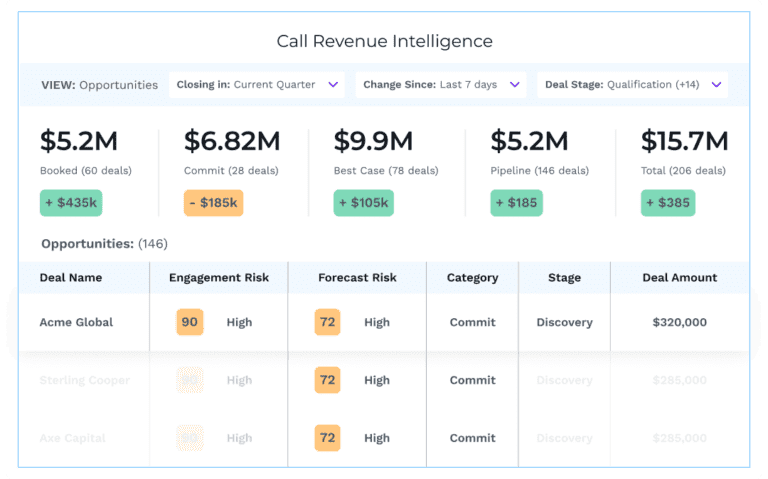This screenshot has height=479, width=768.
Task: Click Acme Global forecast risk score 72
Action: [327, 322]
